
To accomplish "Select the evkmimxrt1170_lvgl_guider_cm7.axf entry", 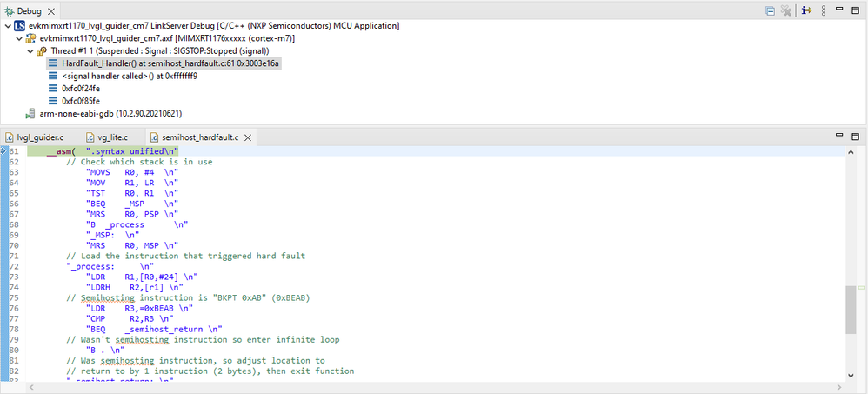I will click(167, 39).
